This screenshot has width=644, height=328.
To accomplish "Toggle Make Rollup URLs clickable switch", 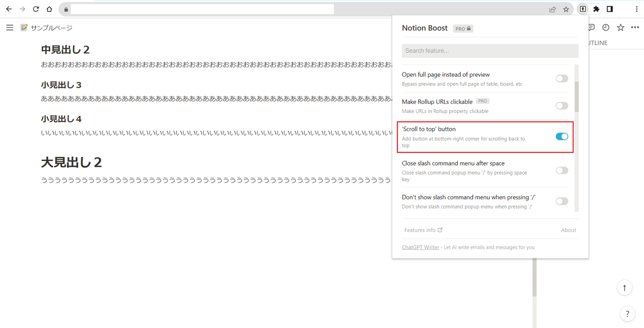I will (562, 106).
